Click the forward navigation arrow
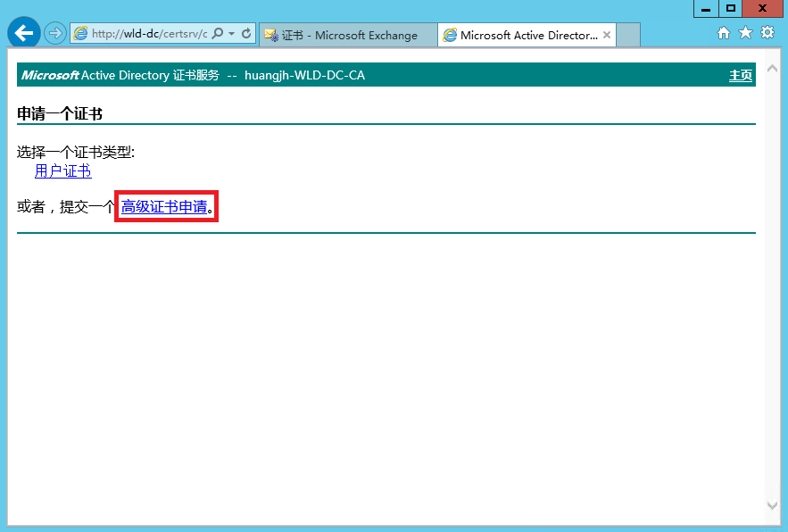Screen dimensions: 788x532 (54, 34)
